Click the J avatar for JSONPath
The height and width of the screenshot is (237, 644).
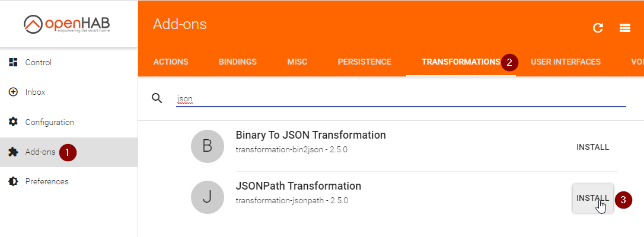tap(208, 197)
